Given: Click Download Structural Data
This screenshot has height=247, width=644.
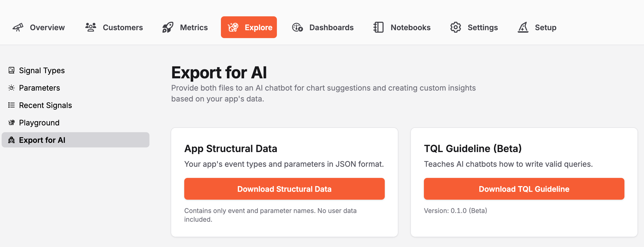Looking at the screenshot, I should point(284,189).
